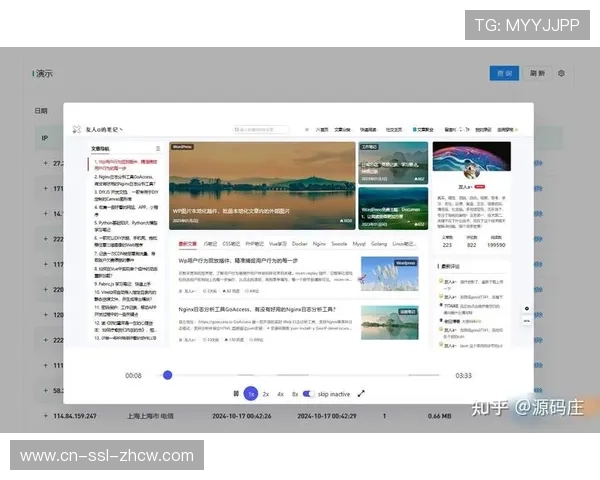Click the 03:33 total duration label
600x480 pixels.
point(463,376)
